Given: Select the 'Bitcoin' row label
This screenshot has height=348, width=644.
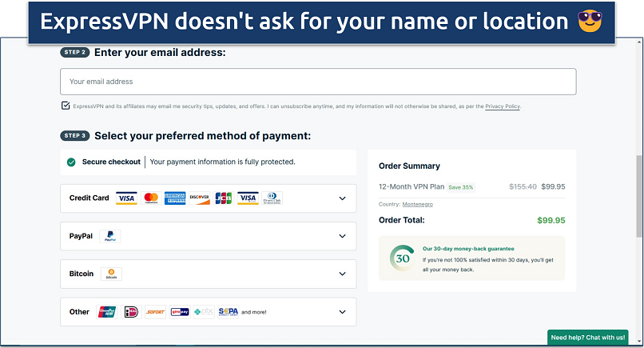Looking at the screenshot, I should (x=81, y=274).
